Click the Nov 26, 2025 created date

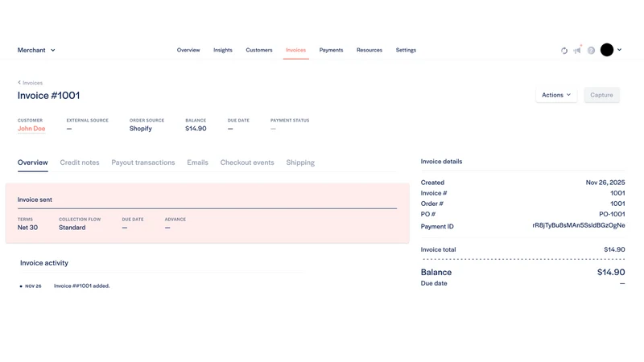605,183
